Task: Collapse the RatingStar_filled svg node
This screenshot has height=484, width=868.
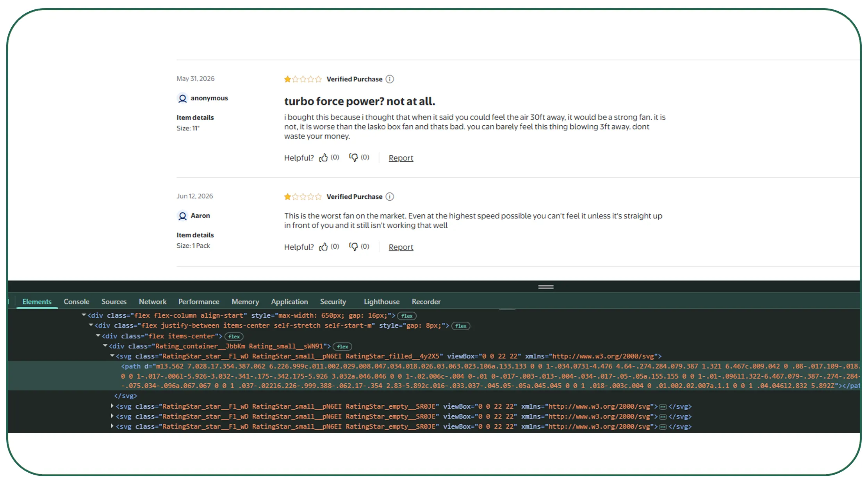Action: click(112, 356)
